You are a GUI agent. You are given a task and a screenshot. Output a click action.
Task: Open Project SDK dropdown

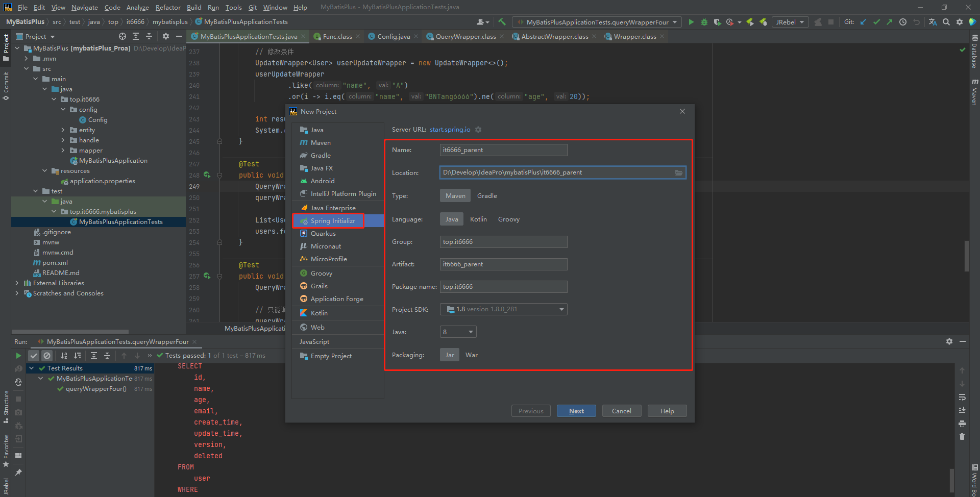pyautogui.click(x=504, y=309)
